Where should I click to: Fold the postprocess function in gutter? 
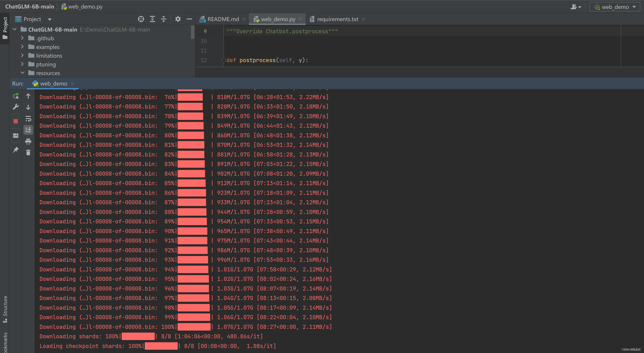coord(223,60)
